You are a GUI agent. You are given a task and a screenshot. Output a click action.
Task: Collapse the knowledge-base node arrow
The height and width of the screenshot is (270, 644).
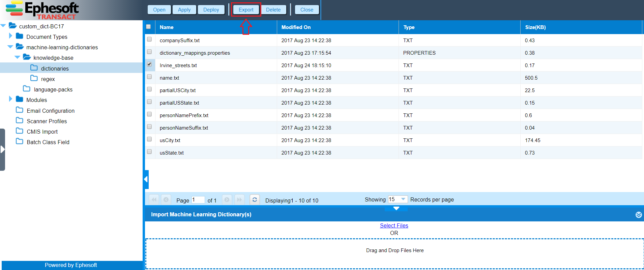click(17, 57)
